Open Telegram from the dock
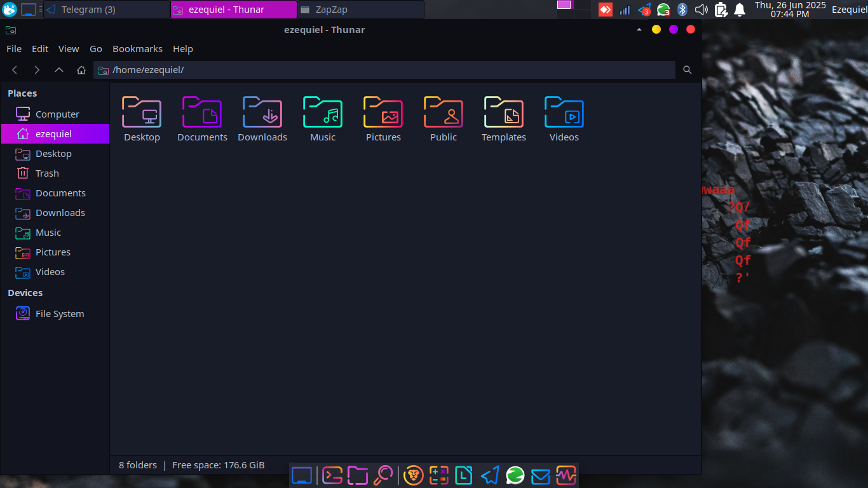Viewport: 868px width, 488px height. [x=490, y=475]
